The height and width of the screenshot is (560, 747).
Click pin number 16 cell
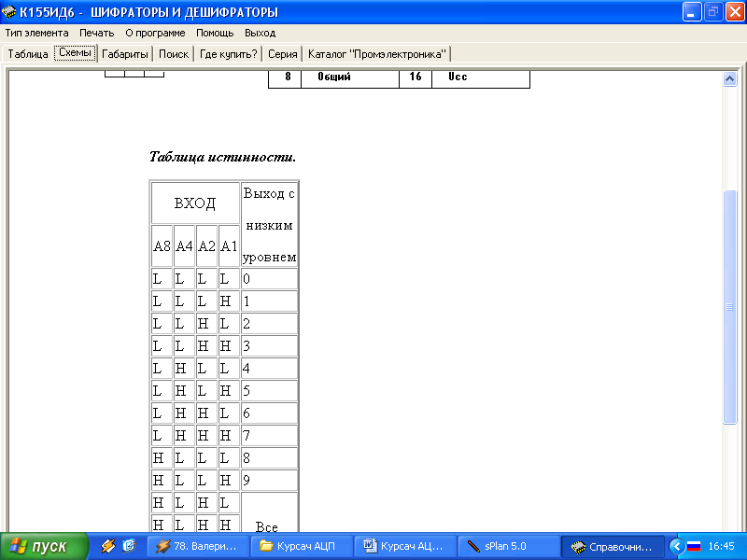pos(416,78)
